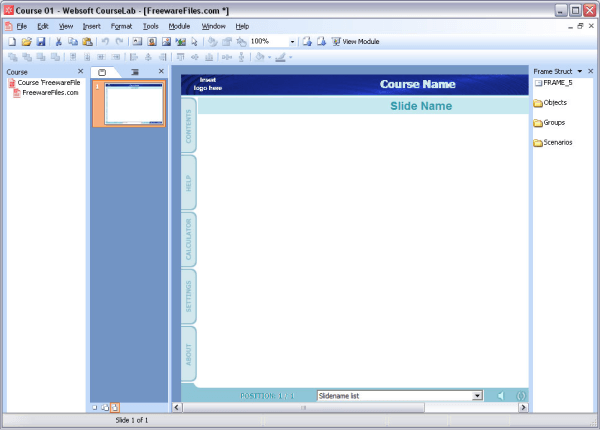600x430 pixels.
Task: Insert a text box from the toolbar
Action: tap(137, 41)
